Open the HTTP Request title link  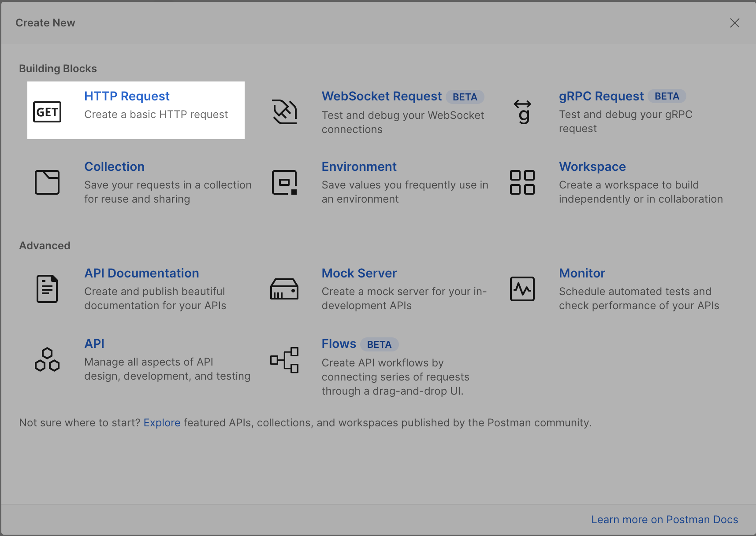[x=127, y=96]
